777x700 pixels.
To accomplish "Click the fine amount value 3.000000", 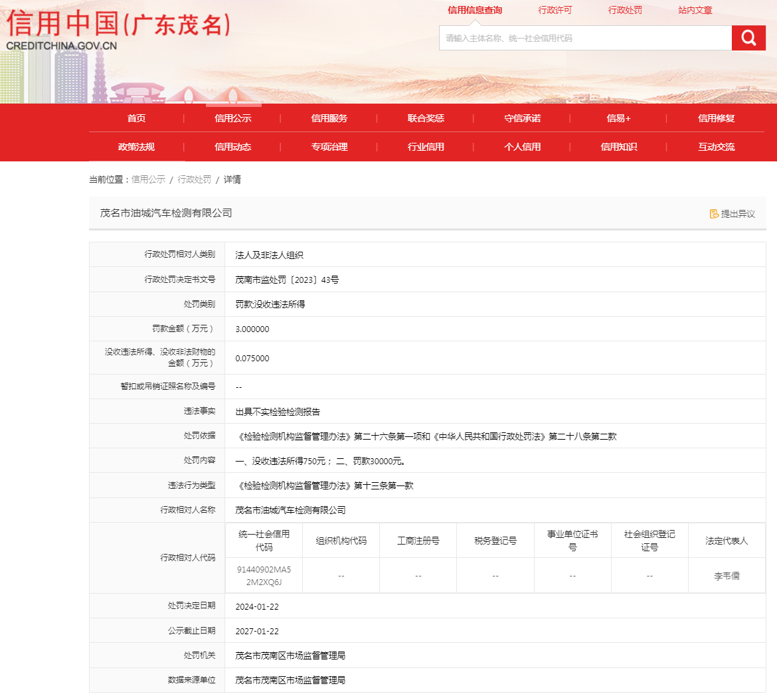I will tap(252, 329).
